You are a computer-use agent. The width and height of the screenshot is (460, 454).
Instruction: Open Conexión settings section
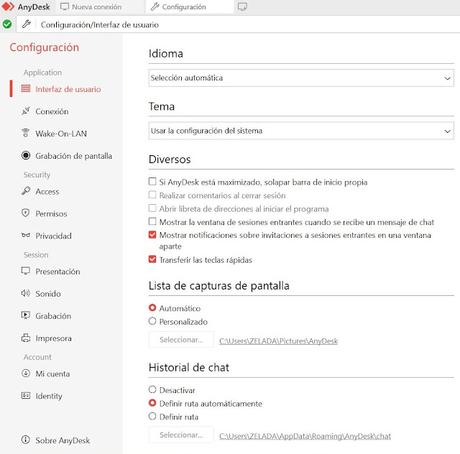[52, 111]
